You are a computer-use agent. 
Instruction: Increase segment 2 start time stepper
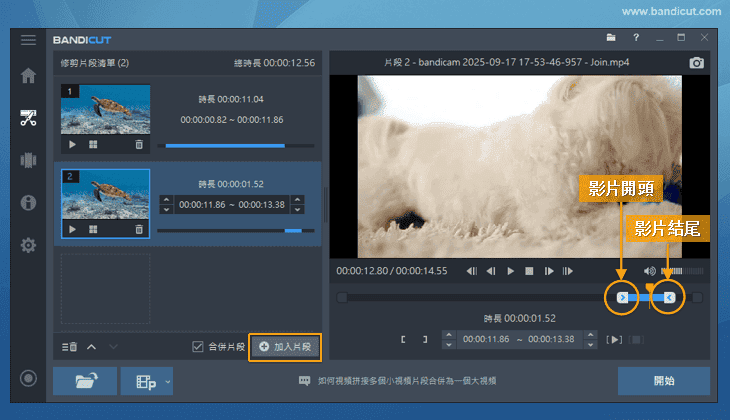tap(166, 200)
